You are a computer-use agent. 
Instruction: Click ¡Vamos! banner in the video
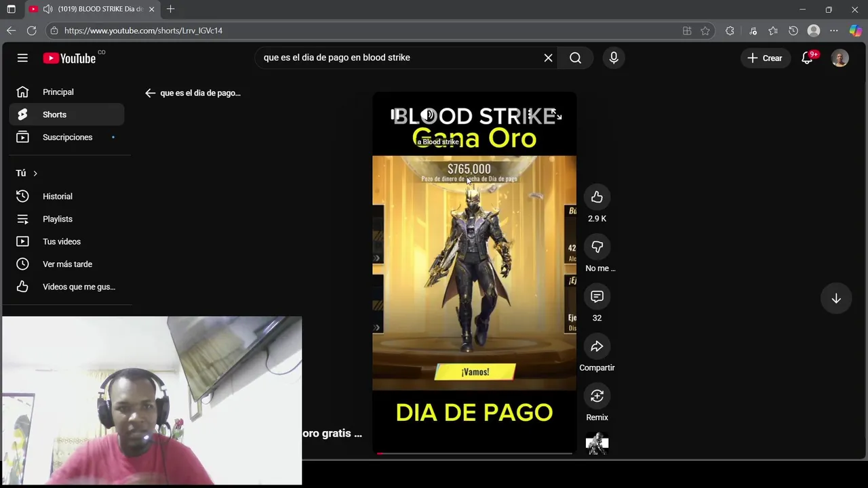tap(475, 372)
